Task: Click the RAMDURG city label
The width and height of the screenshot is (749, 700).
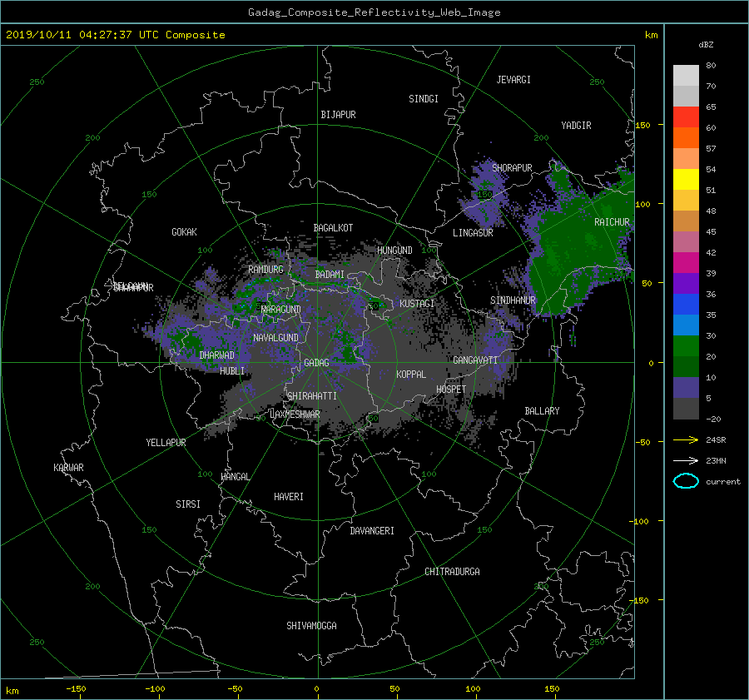Action: point(265,270)
